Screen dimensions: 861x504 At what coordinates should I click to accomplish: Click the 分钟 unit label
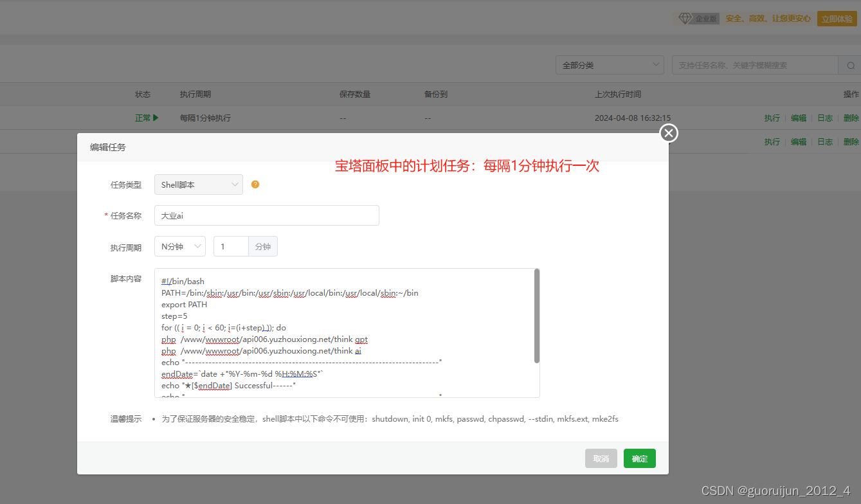point(263,246)
